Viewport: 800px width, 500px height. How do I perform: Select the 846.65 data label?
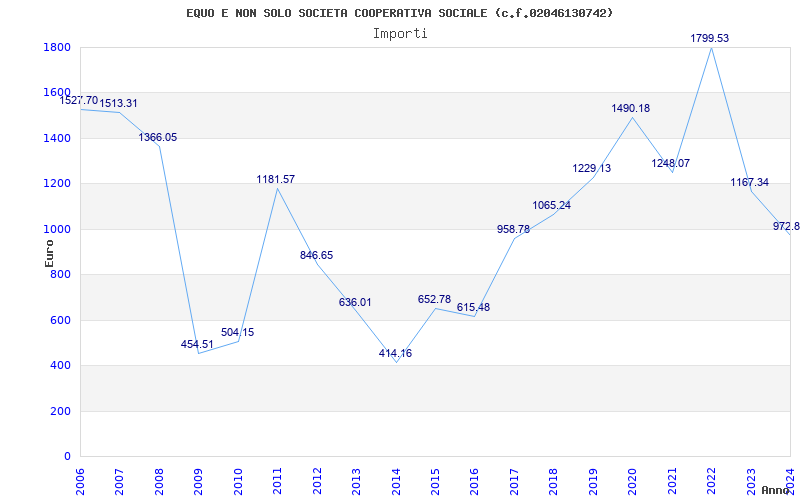point(316,256)
